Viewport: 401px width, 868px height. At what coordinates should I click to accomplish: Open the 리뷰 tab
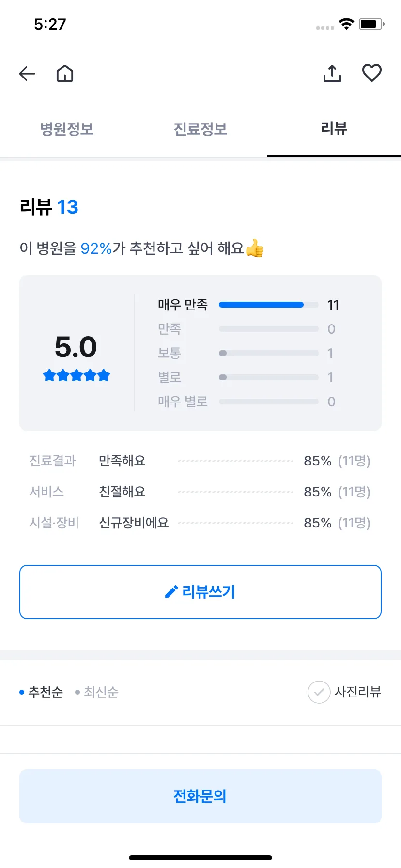pyautogui.click(x=334, y=129)
